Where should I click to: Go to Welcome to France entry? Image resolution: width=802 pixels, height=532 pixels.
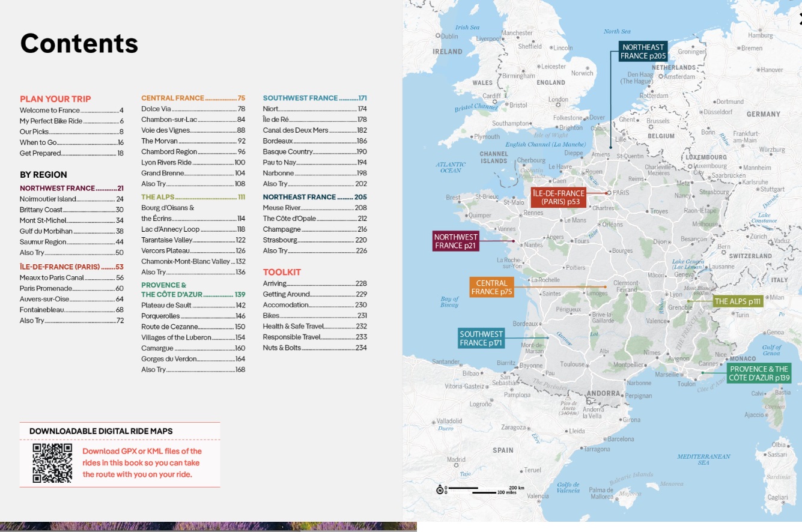(71, 110)
